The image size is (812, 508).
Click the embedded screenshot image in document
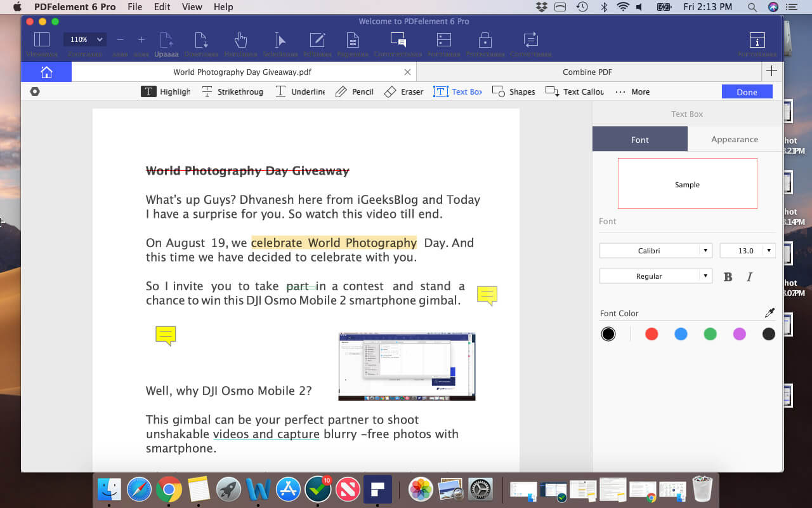407,366
